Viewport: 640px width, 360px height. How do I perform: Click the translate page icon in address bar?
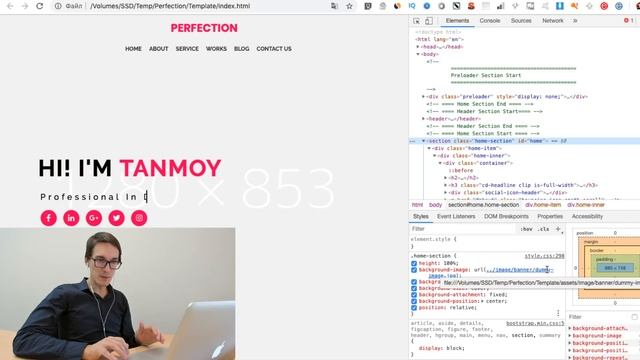click(334, 6)
